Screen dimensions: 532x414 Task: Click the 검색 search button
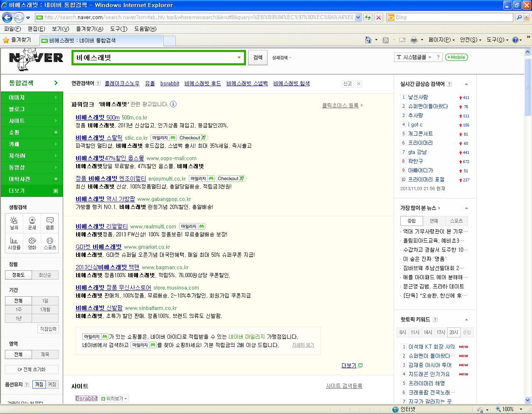pos(258,57)
